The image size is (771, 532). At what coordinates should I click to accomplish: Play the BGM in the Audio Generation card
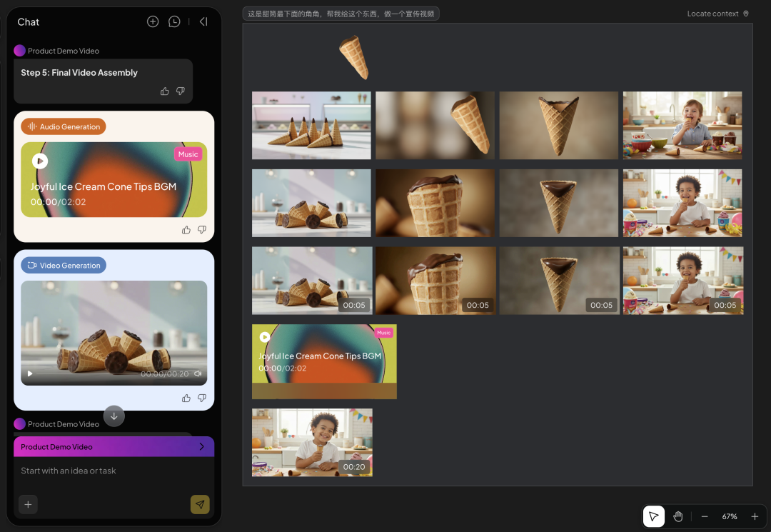[x=40, y=161]
